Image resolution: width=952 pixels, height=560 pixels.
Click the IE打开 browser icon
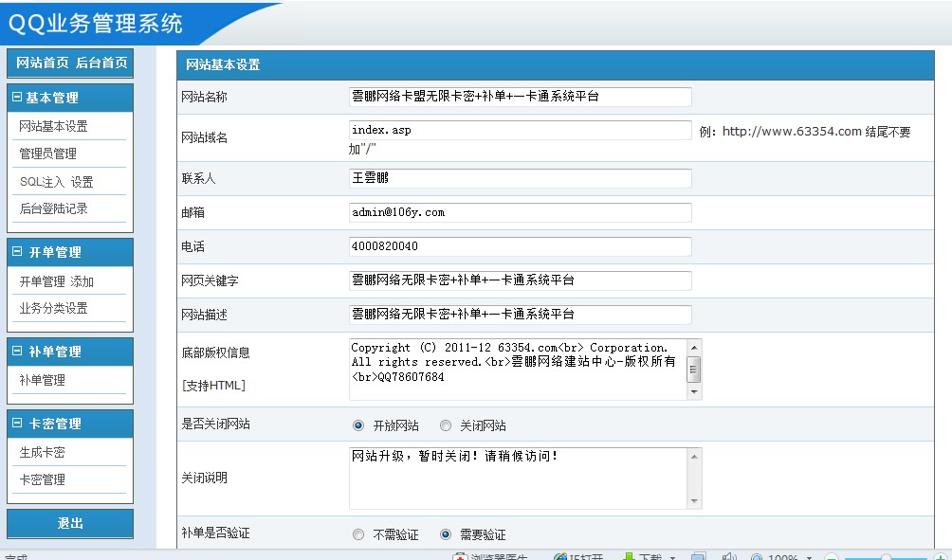pos(560,556)
